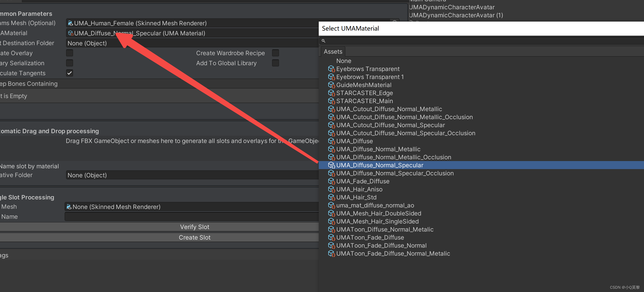This screenshot has width=644, height=292.
Task: Click the object picker icon on the Seams Mesh field
Action: tap(395, 22)
